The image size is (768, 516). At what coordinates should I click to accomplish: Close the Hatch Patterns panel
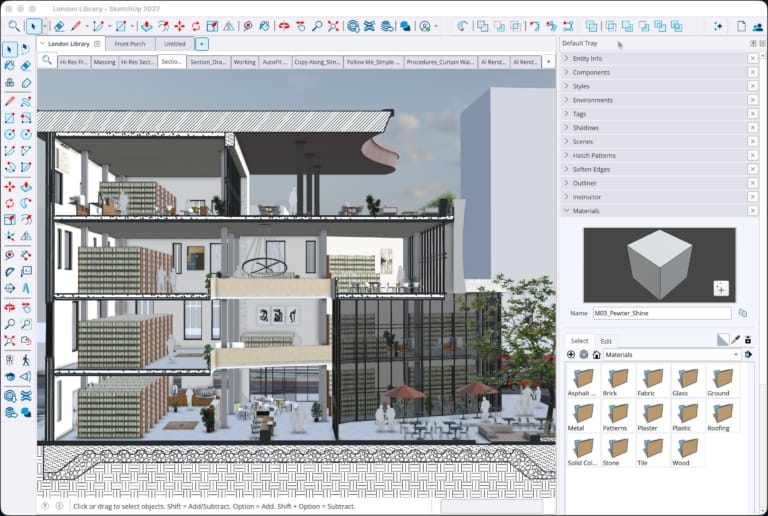(753, 155)
